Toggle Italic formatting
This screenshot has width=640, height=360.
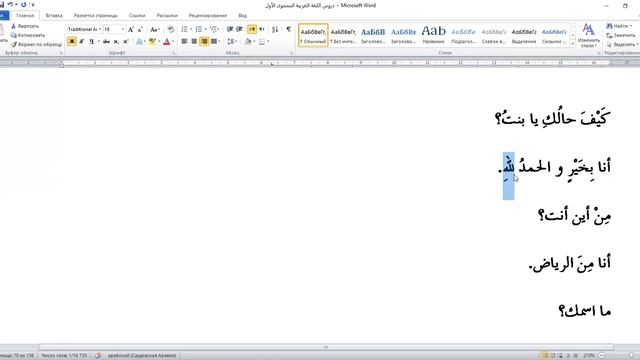pos(82,42)
